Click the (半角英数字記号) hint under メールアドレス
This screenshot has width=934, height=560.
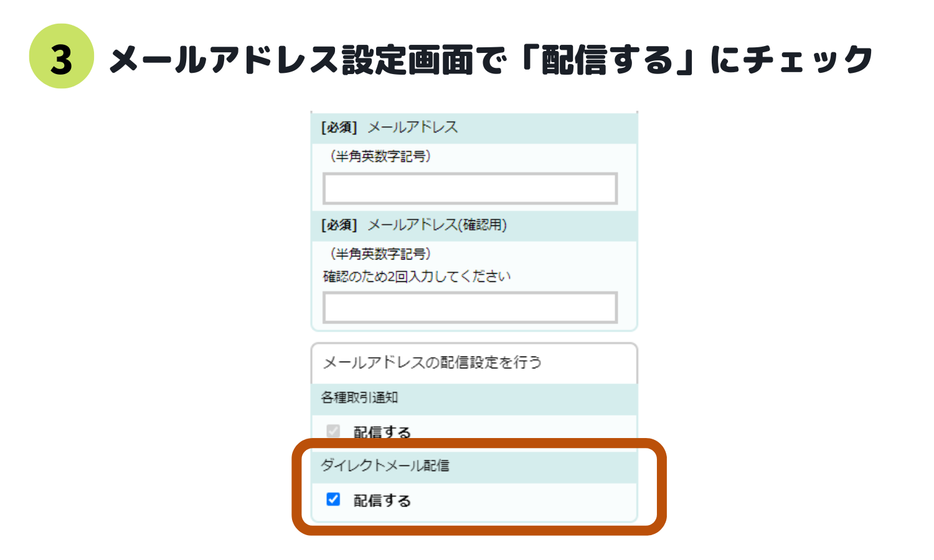click(x=380, y=156)
